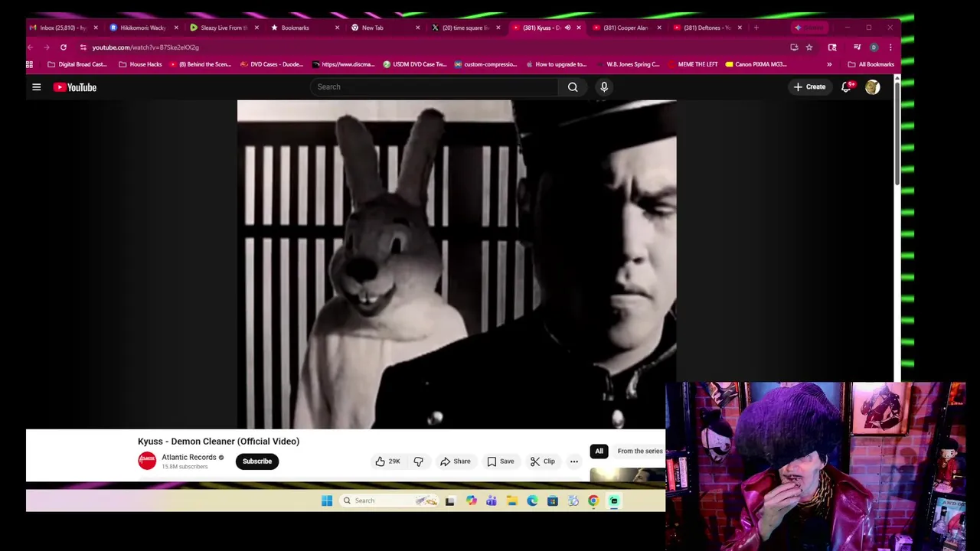Viewport: 980px width, 551px height.
Task: Mute the Kyuss tab via speaker icon
Action: click(567, 28)
